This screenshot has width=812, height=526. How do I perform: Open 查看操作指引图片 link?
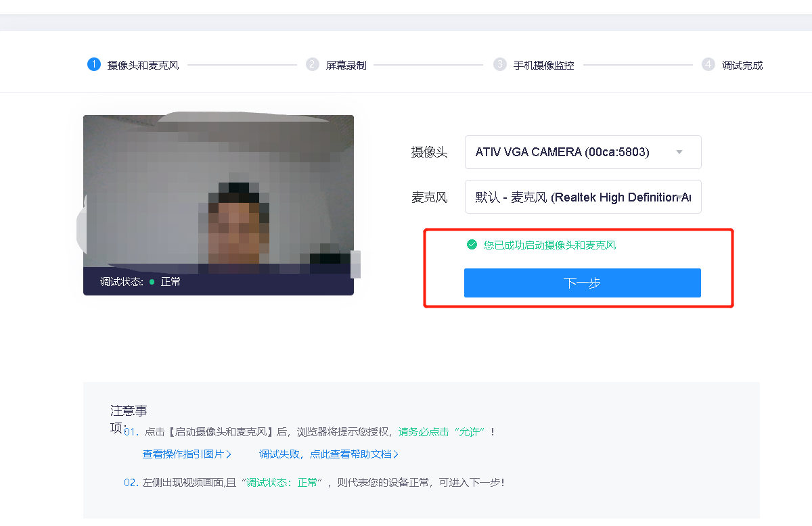pos(187,454)
